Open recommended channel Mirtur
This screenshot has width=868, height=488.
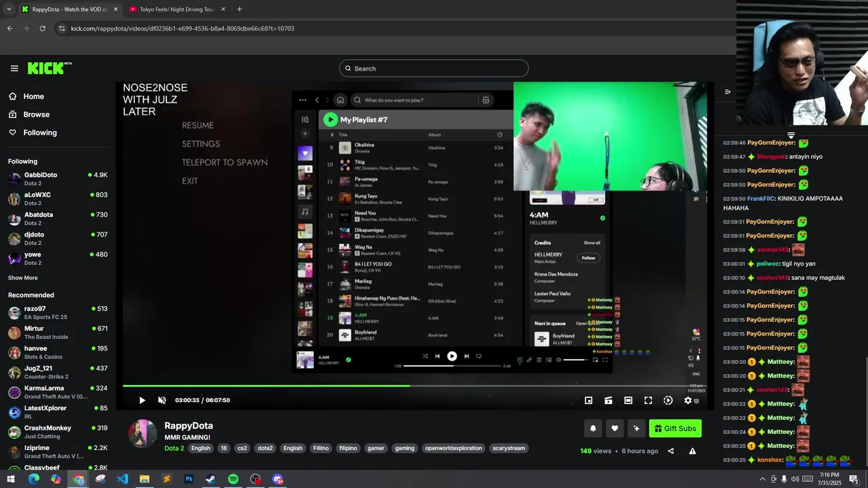click(58, 332)
